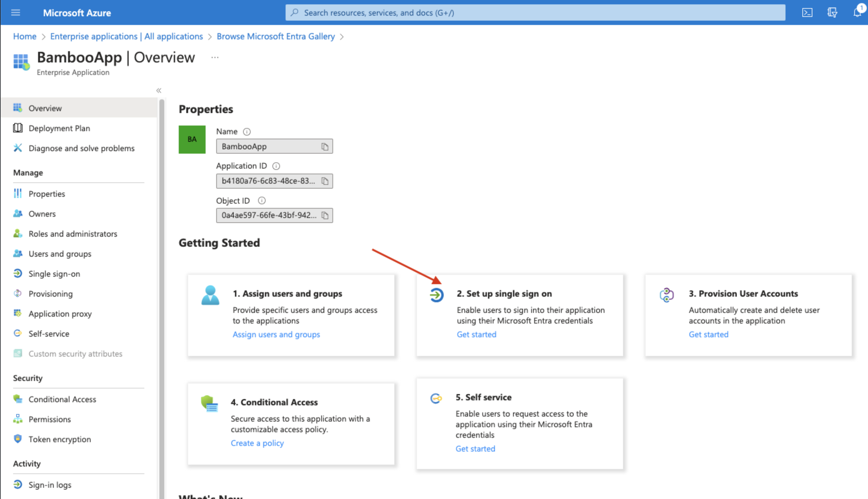Show info tooltip for Object ID

pos(262,200)
